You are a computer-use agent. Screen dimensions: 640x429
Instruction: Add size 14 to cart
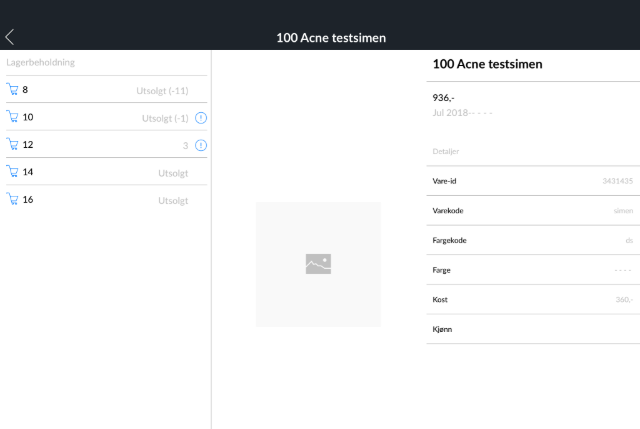12,171
